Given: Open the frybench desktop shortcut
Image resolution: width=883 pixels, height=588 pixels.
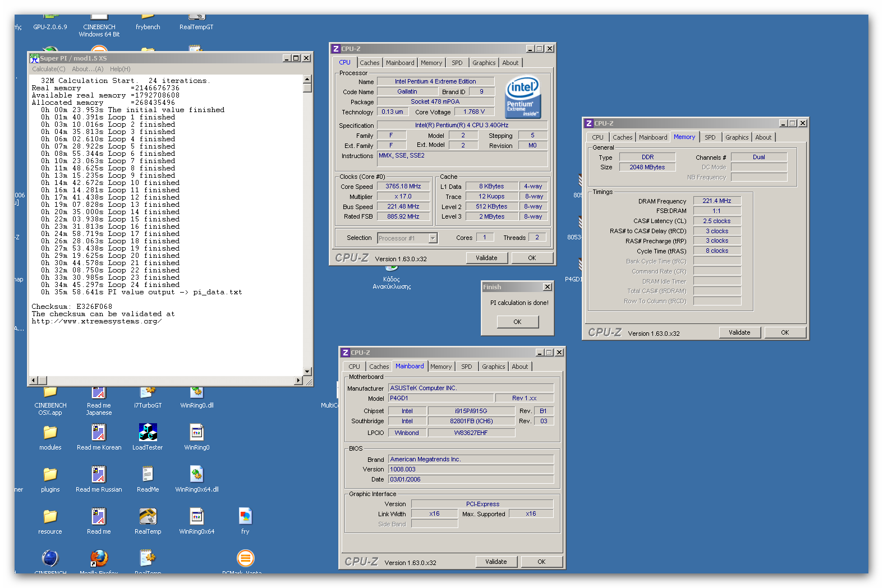Looking at the screenshot, I should tap(148, 27).
